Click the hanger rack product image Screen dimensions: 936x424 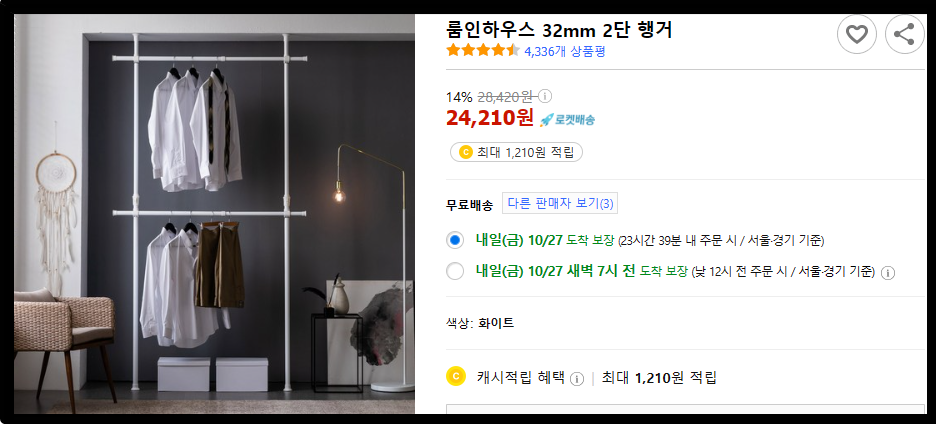[214, 214]
